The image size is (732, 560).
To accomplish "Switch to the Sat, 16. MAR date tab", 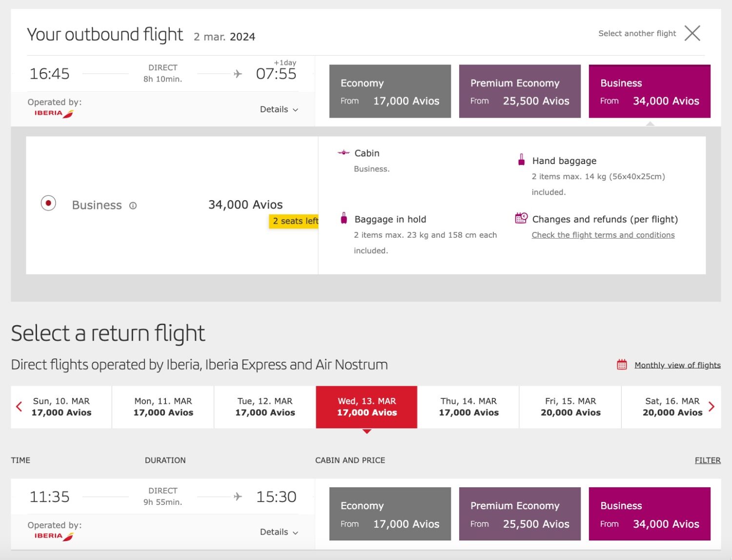I will pyautogui.click(x=671, y=407).
